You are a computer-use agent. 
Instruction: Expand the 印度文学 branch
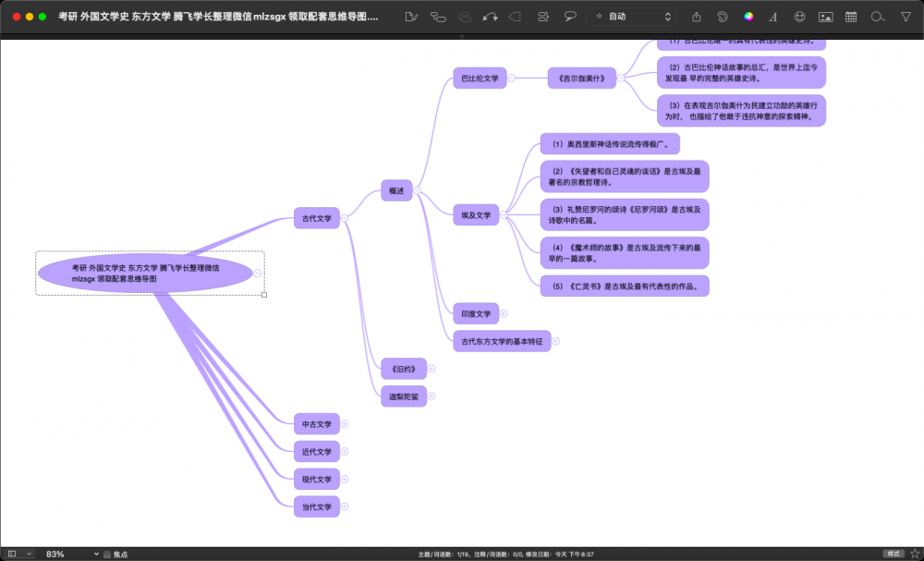pyautogui.click(x=504, y=313)
